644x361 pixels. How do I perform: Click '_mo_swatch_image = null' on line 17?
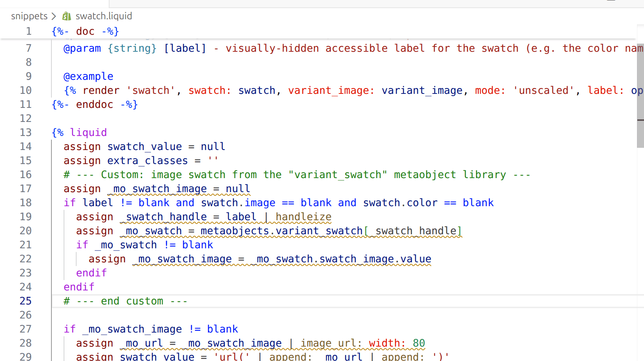click(179, 189)
